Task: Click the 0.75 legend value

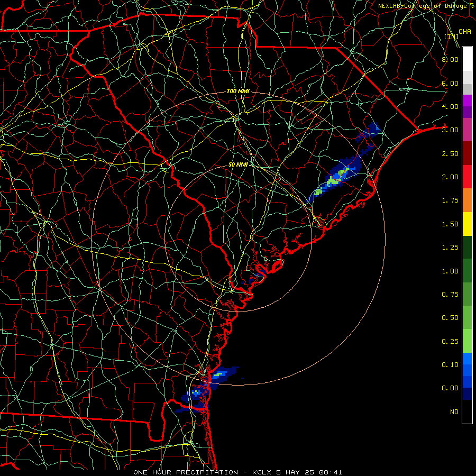Action: point(450,295)
